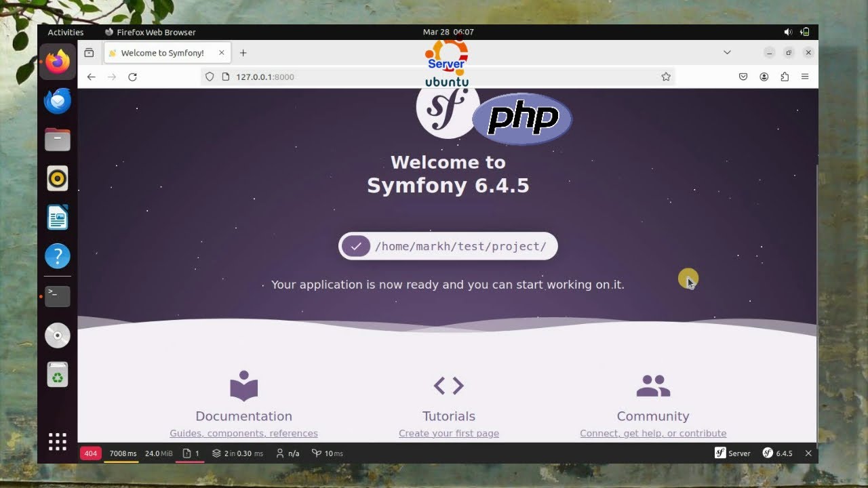Open the Create your first page link

click(x=449, y=433)
